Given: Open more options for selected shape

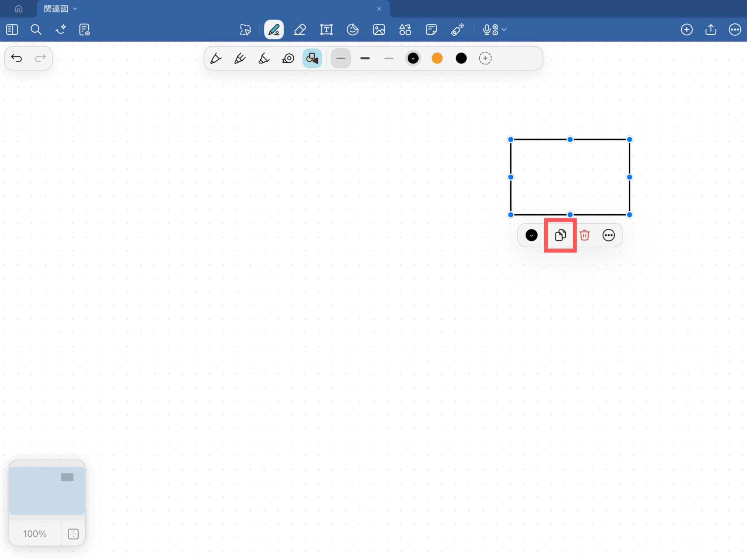Looking at the screenshot, I should 608,235.
